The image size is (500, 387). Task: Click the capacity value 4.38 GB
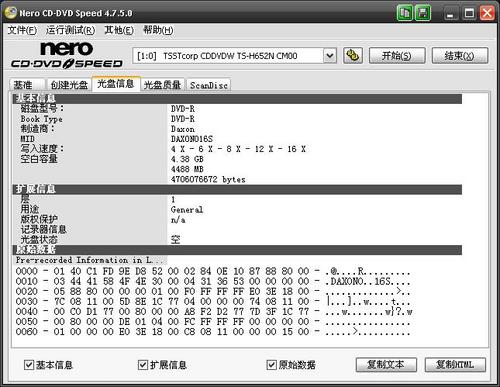coord(187,159)
